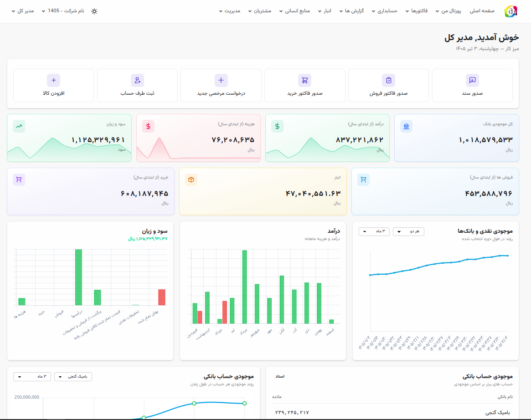This screenshot has height=420, width=531.
Task: Click the اسناد column header
Action: coord(280,376)
